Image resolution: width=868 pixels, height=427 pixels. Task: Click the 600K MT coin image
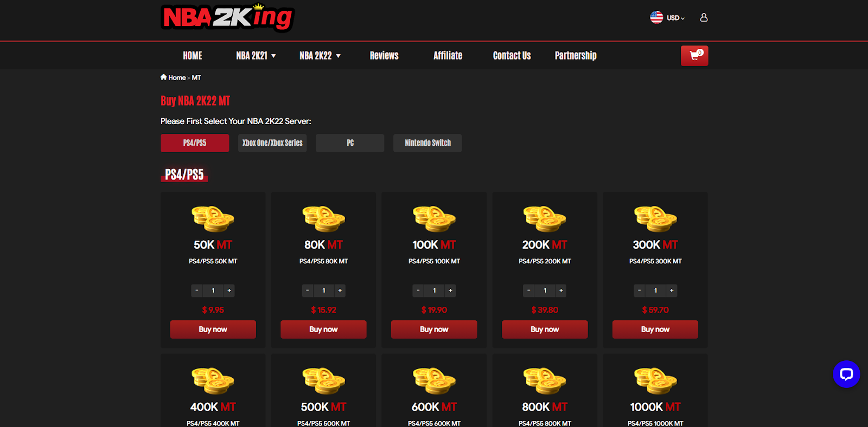point(434,380)
